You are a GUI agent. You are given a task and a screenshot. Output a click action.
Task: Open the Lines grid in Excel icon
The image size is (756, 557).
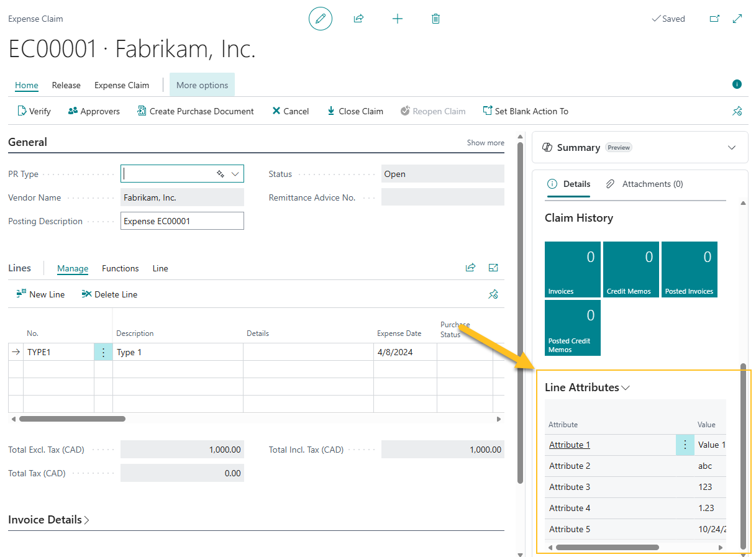pyautogui.click(x=493, y=268)
